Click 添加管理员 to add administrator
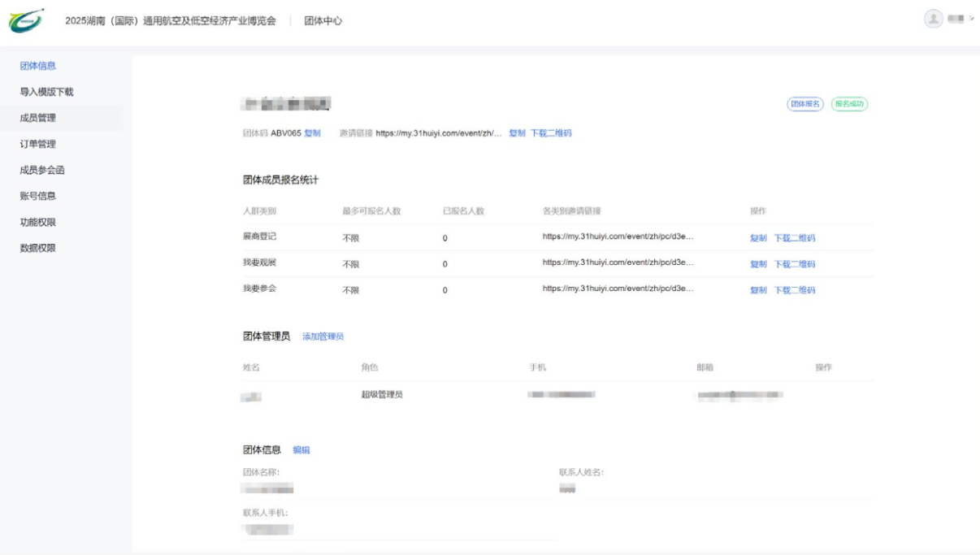980x555 pixels. (323, 336)
